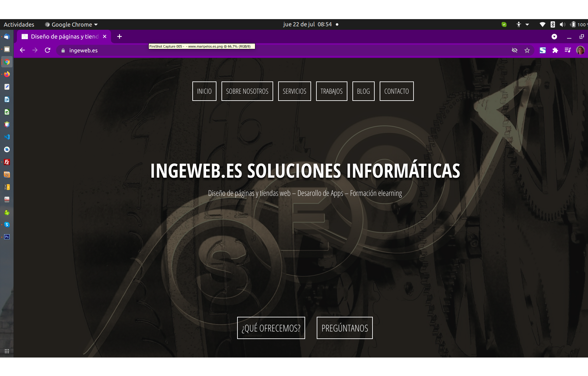Open the Bluetooth indicator in top bar

[553, 24]
